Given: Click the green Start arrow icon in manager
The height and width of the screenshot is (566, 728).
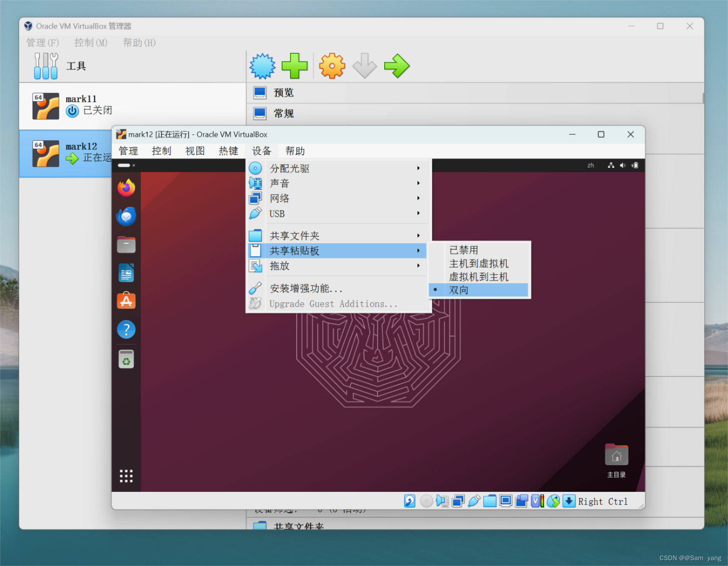Looking at the screenshot, I should coord(397,66).
